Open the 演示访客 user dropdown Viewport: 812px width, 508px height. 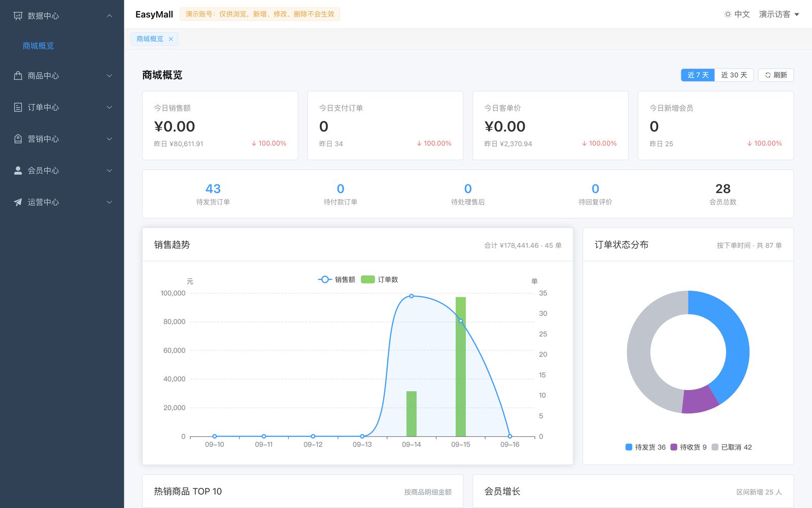[779, 14]
